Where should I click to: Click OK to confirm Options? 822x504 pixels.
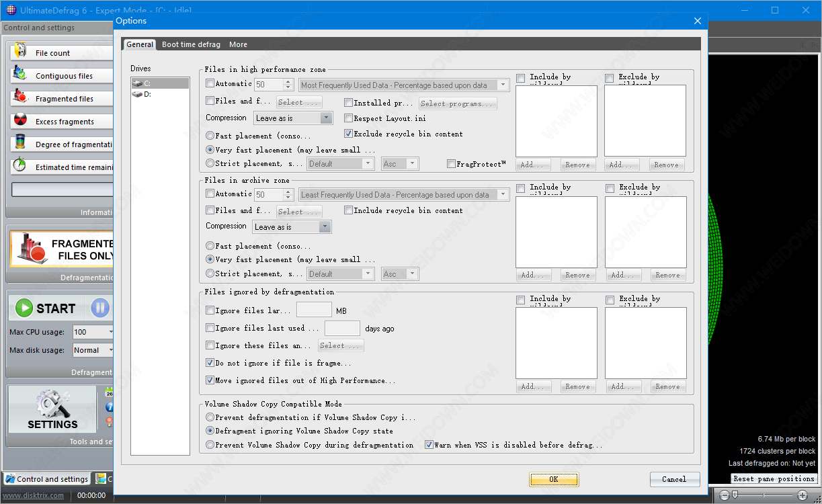point(554,479)
